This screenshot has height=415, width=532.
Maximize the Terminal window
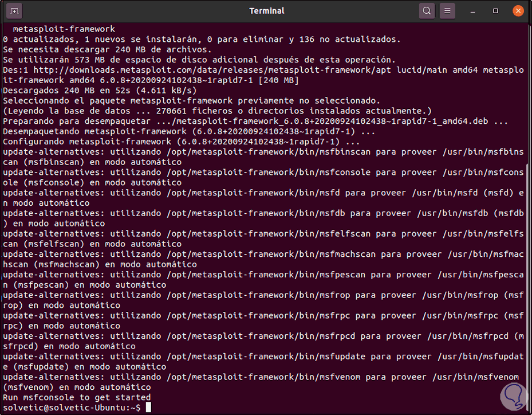pyautogui.click(x=495, y=11)
